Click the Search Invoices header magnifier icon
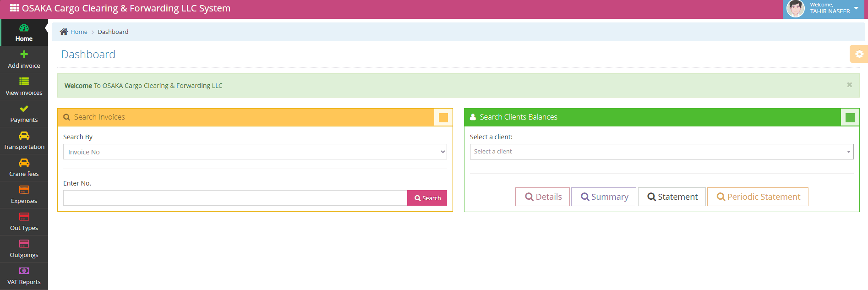The image size is (868, 290). click(66, 117)
